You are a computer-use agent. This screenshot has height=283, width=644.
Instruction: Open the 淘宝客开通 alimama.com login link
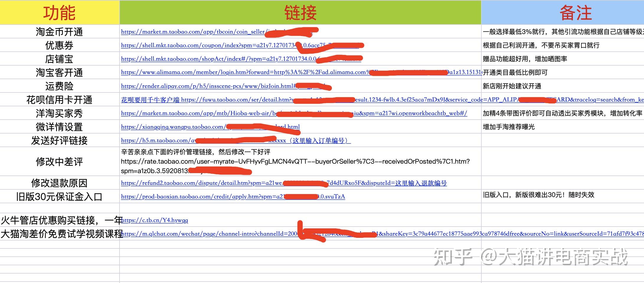point(301,72)
